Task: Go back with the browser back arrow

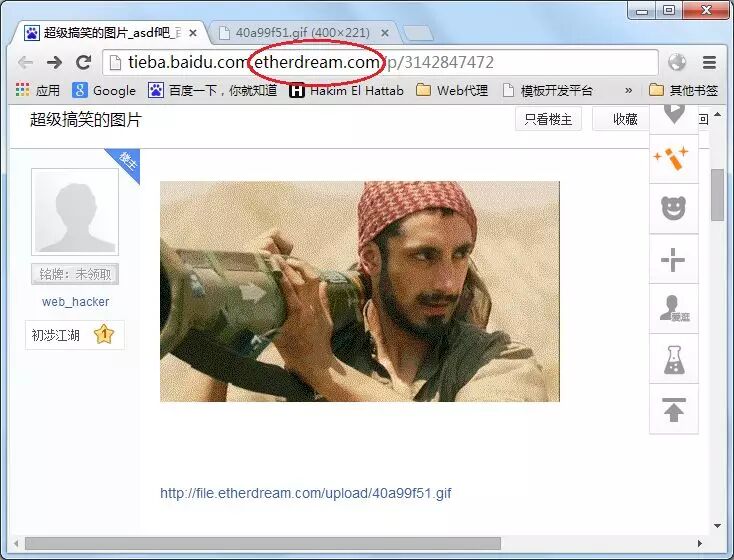Action: (25, 62)
